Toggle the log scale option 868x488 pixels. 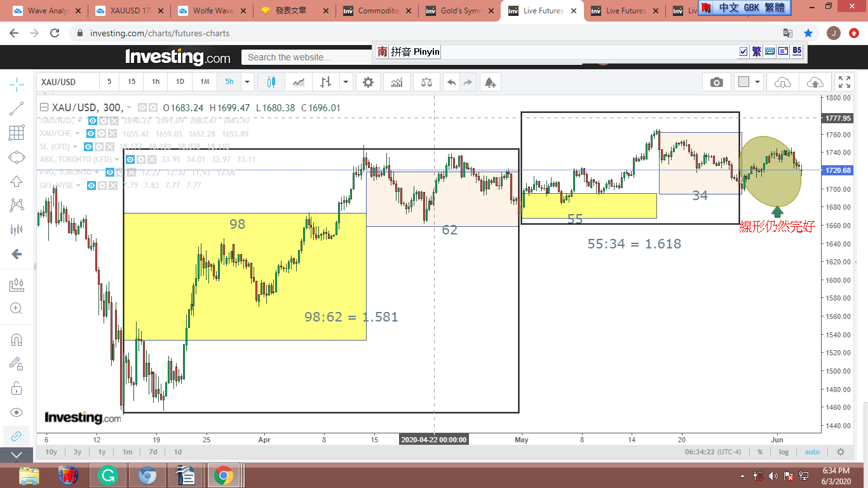pyautogui.click(x=784, y=452)
